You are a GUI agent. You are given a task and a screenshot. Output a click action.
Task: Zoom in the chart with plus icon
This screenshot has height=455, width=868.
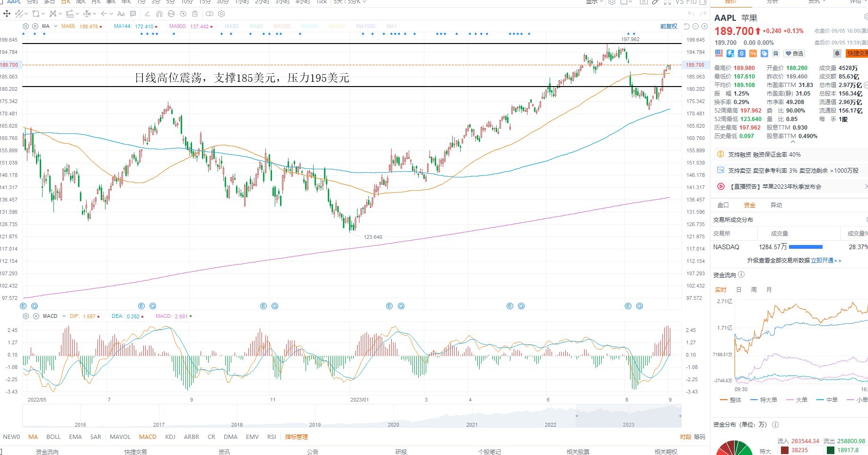pos(704,26)
